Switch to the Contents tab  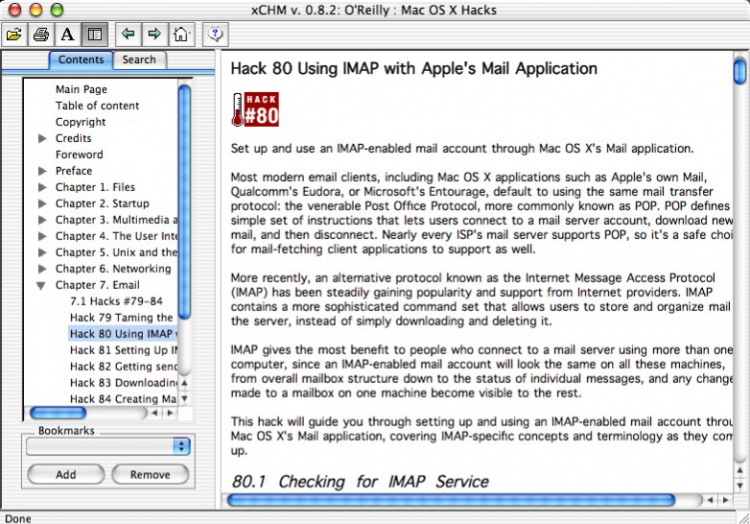tap(81, 60)
